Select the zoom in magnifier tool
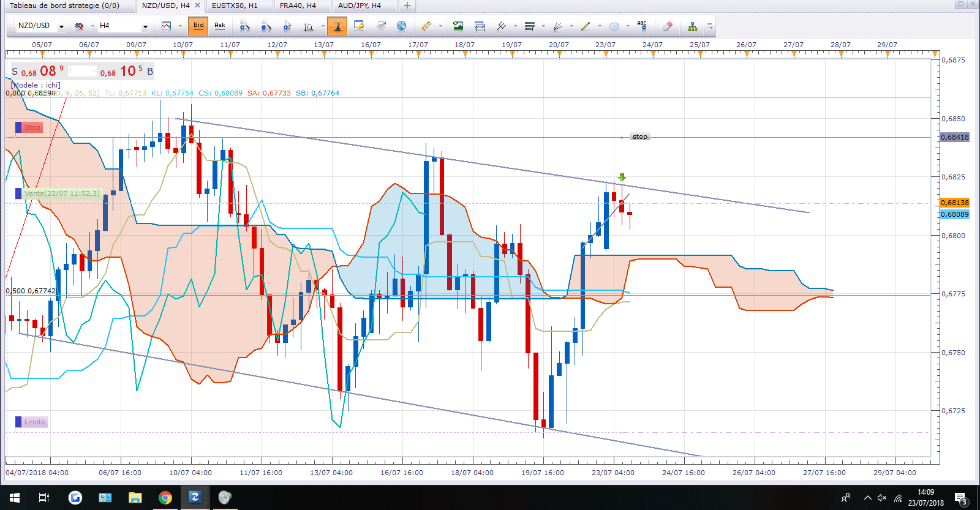 [x=244, y=26]
